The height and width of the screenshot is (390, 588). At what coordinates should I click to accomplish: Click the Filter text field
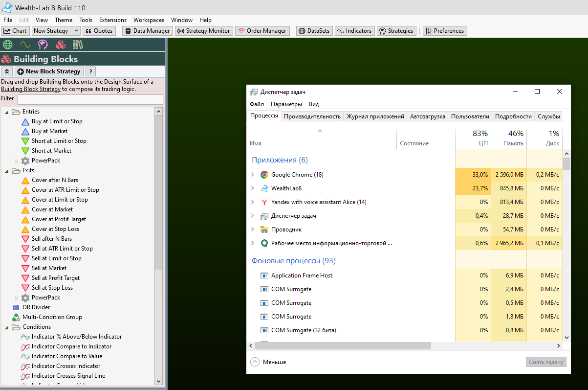(90, 99)
